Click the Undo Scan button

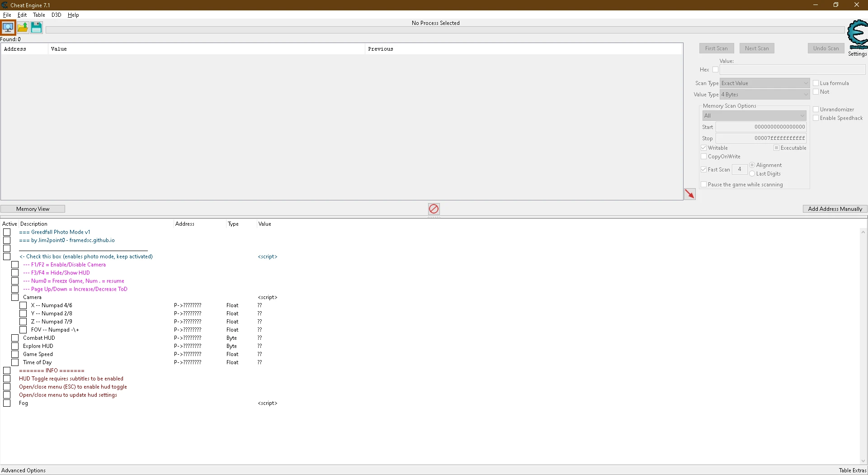pos(826,48)
